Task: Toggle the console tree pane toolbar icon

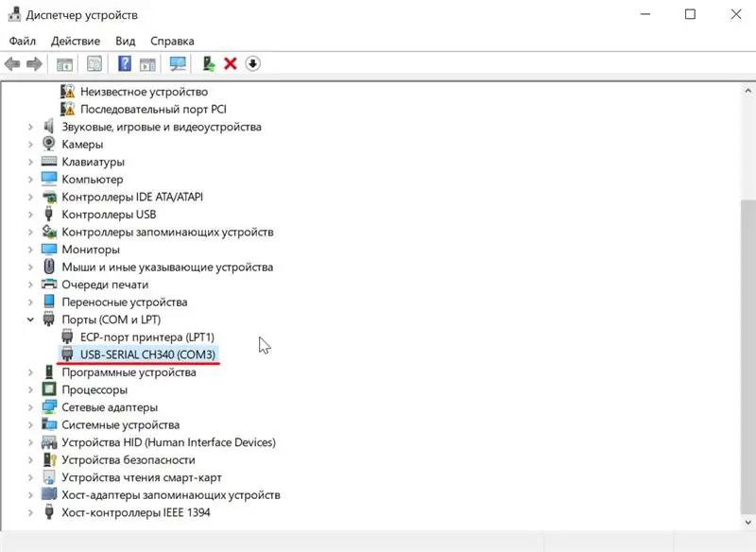Action: tap(64, 63)
